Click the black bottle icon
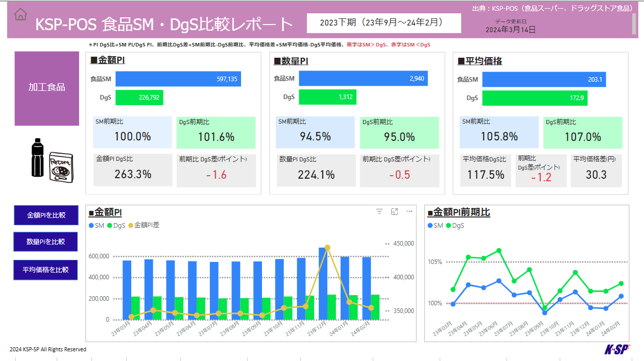Screen dimensions: 644x361 [x=37, y=157]
